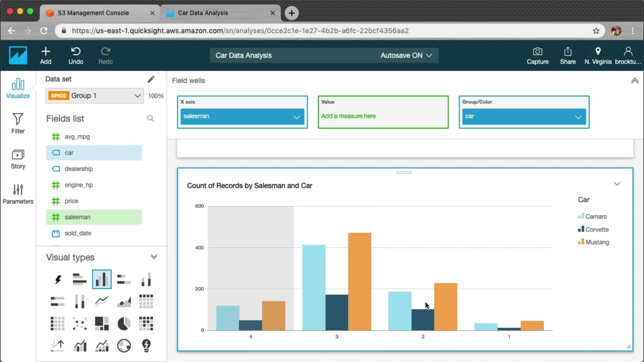Switch to the S3 Management Console tab
The image size is (644, 362).
click(x=93, y=13)
